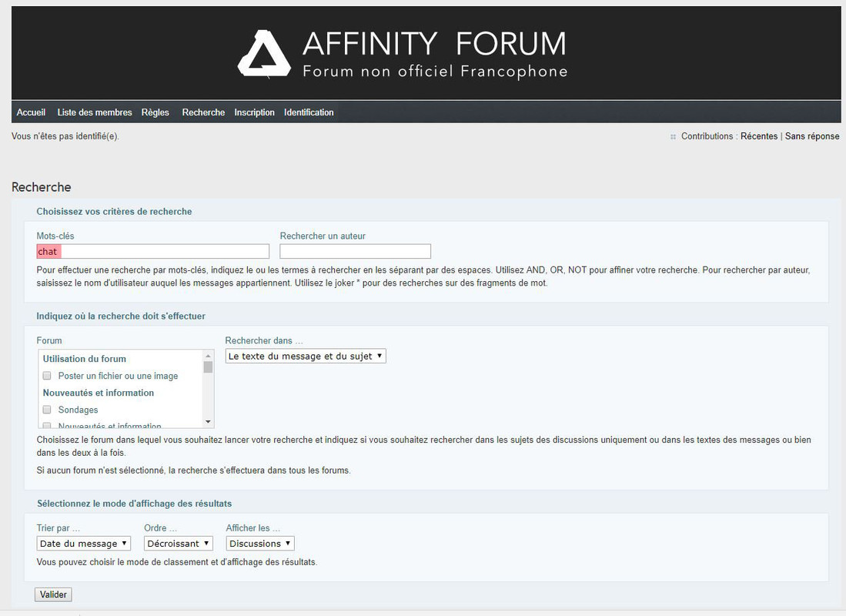
Task: Open the Rechercher dans dropdown
Action: [x=306, y=356]
